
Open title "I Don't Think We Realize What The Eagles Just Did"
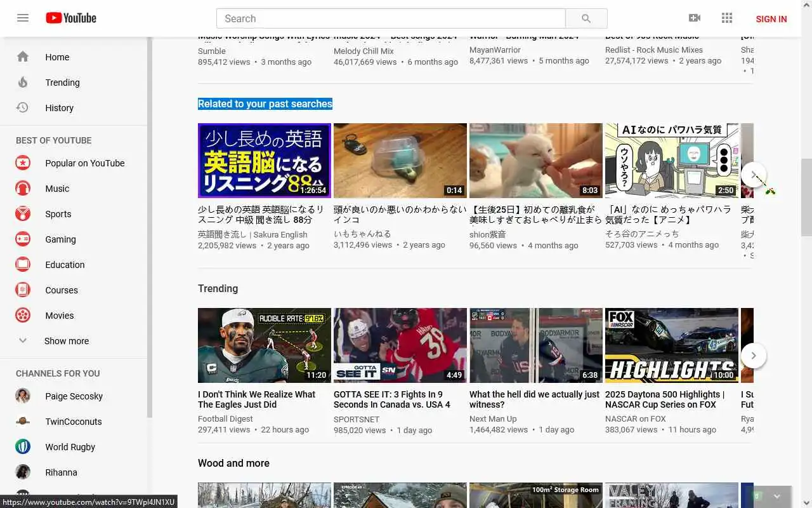click(256, 399)
